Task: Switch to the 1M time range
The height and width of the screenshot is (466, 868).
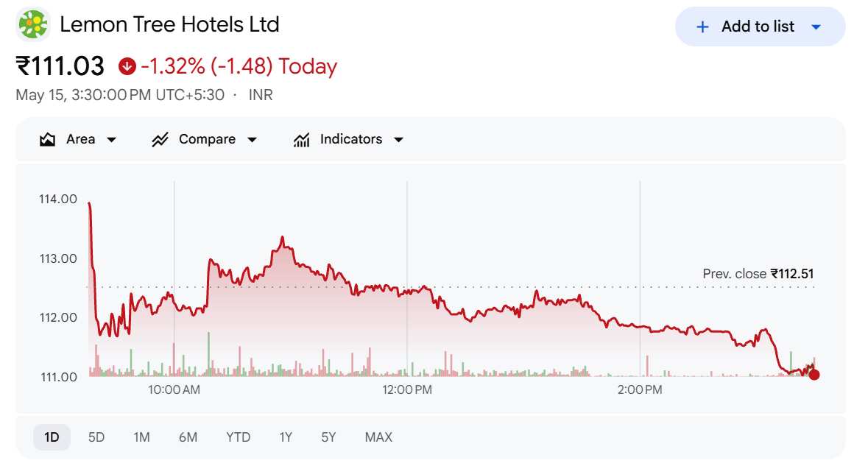Action: (141, 437)
